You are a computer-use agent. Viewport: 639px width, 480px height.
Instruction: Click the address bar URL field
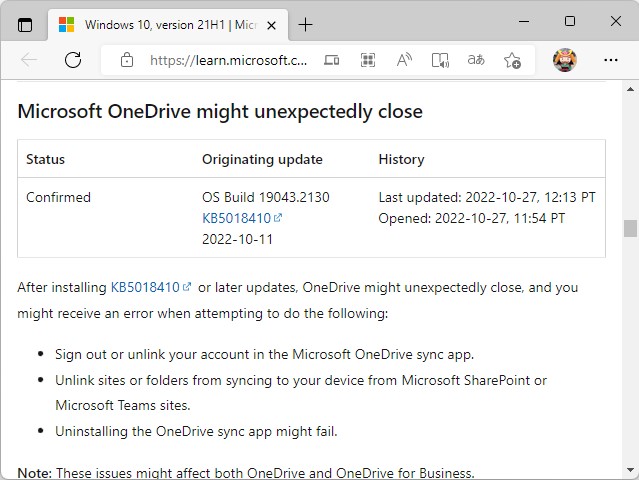(228, 60)
